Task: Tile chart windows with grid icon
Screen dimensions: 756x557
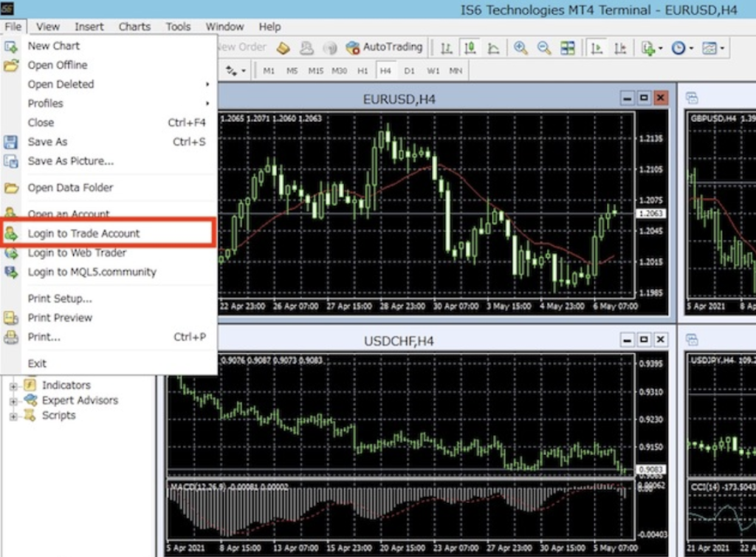Action: [568, 48]
